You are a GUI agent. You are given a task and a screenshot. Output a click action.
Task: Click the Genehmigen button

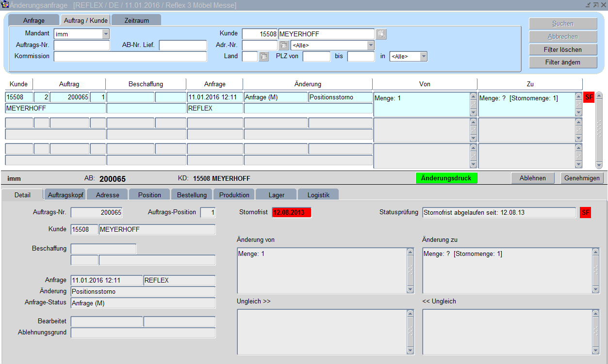pos(582,178)
